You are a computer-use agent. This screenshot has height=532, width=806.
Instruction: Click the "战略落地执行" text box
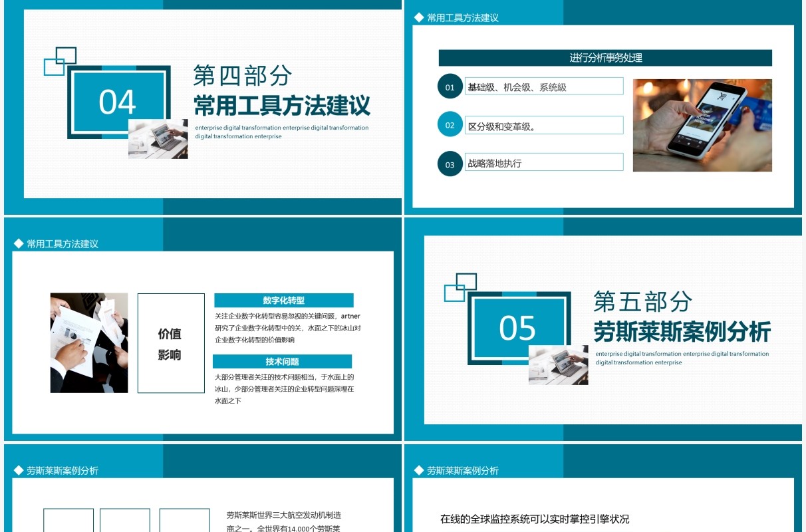(544, 162)
